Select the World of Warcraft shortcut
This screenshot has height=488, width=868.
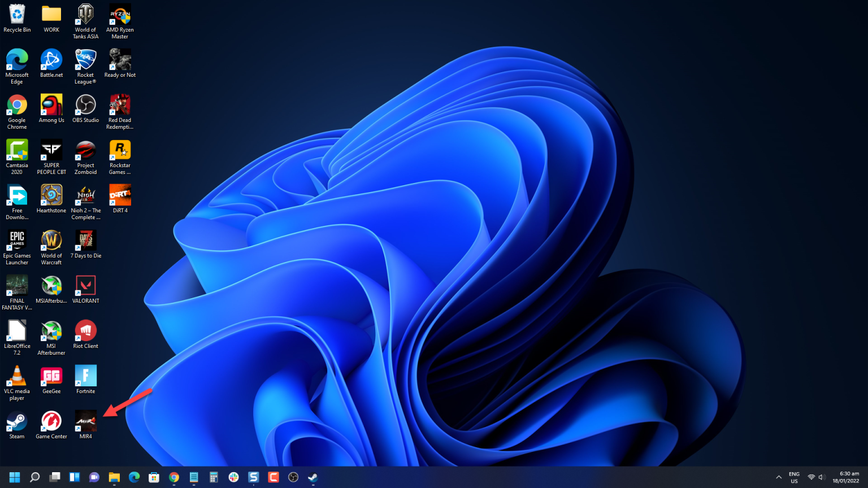(51, 247)
